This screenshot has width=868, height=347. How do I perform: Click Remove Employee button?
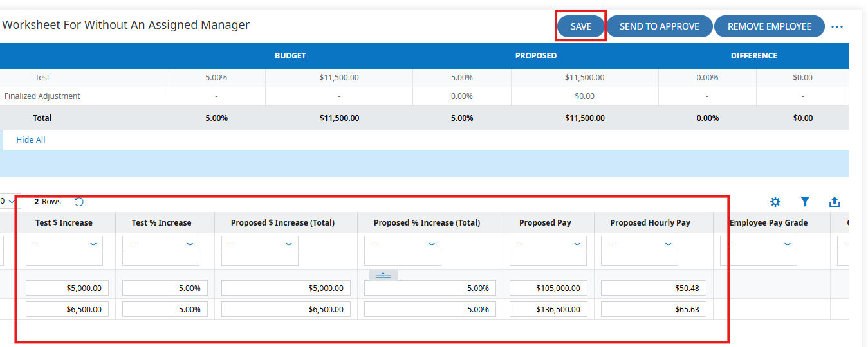pos(770,26)
